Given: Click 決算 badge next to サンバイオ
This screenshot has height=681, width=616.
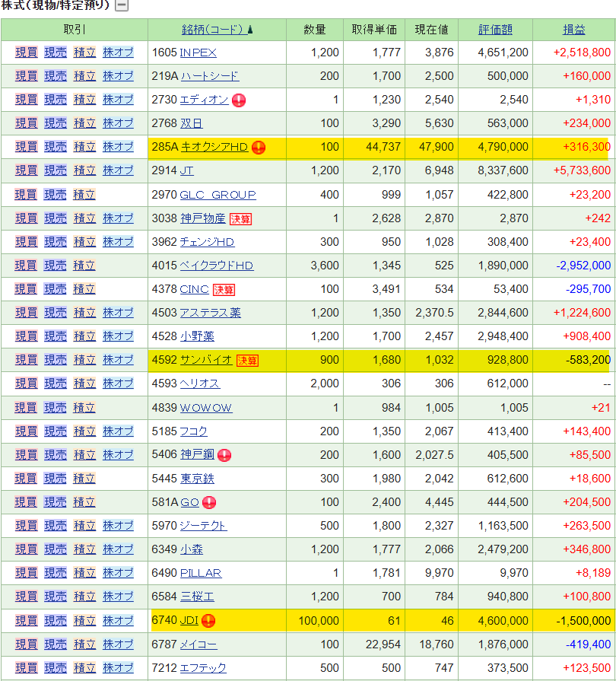Looking at the screenshot, I should click(247, 361).
